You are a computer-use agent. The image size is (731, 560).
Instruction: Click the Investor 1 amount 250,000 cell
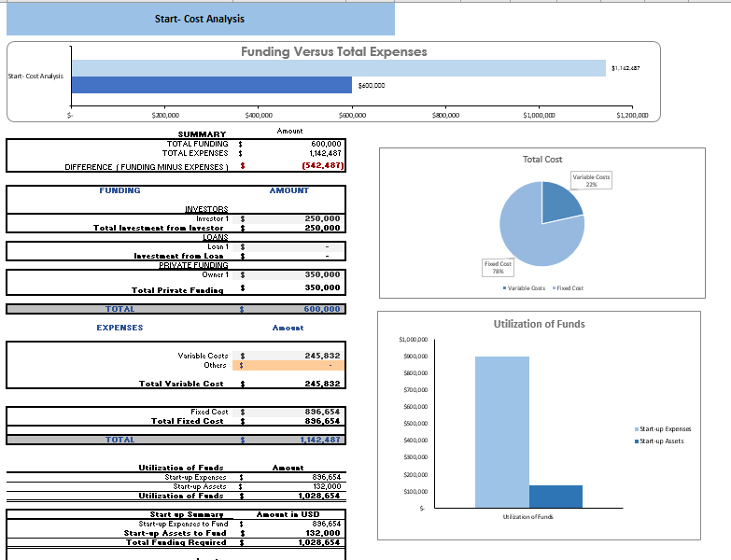click(289, 218)
